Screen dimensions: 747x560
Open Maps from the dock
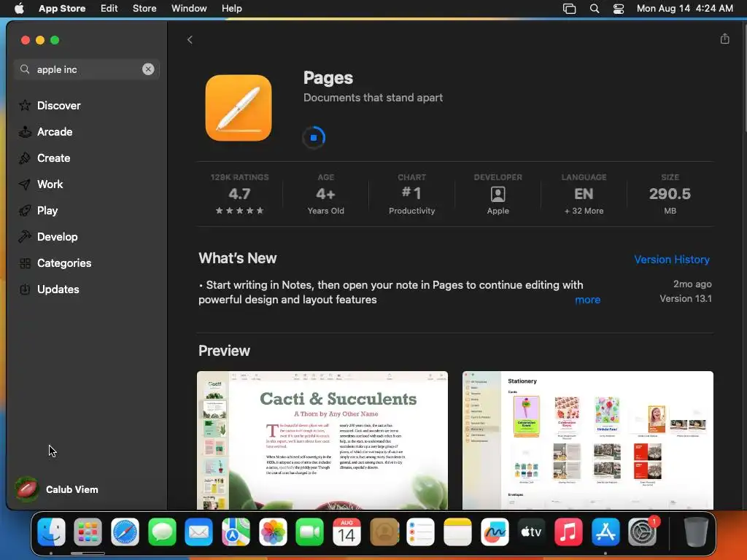point(236,532)
